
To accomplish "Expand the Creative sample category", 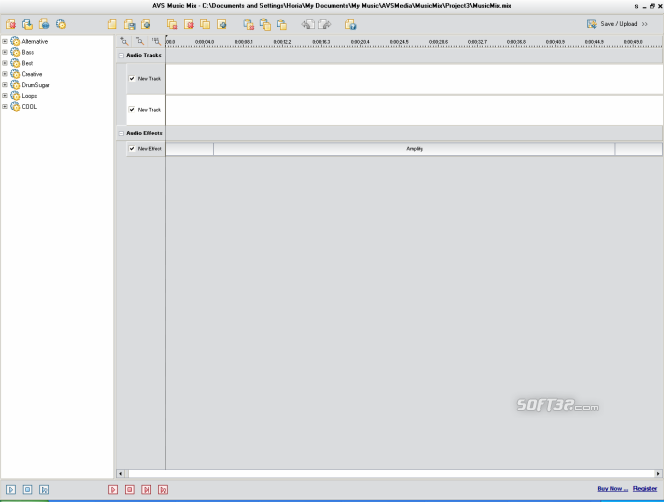I will 5,74.
